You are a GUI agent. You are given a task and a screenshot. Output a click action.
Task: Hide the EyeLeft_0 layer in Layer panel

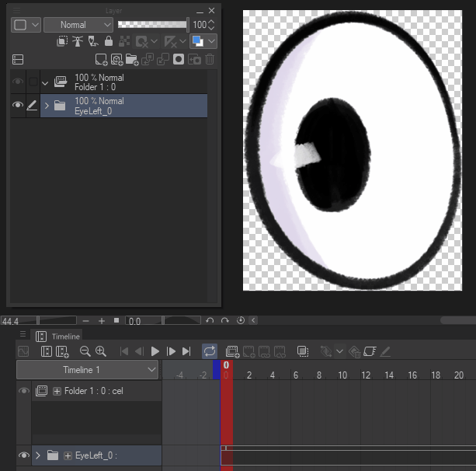[x=18, y=106]
